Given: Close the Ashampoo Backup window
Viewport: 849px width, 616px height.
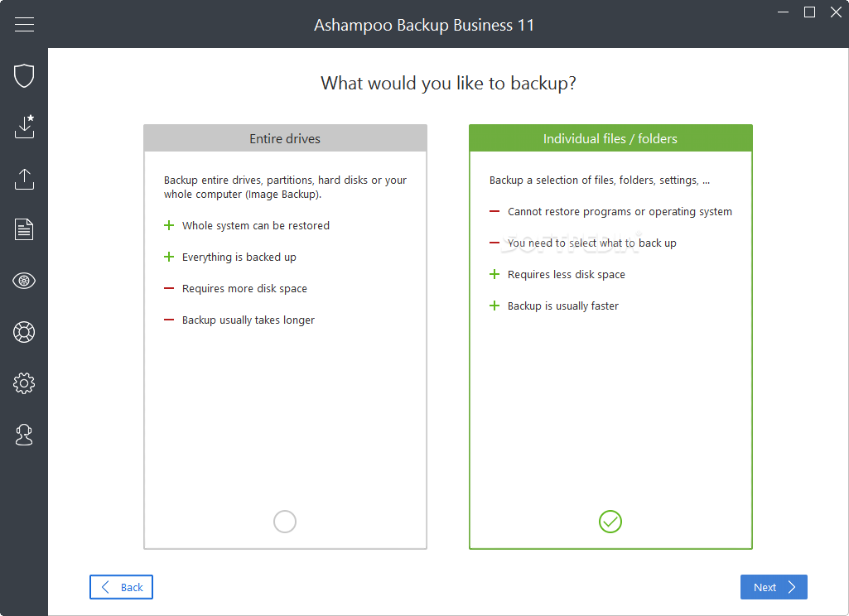Looking at the screenshot, I should pyautogui.click(x=836, y=12).
